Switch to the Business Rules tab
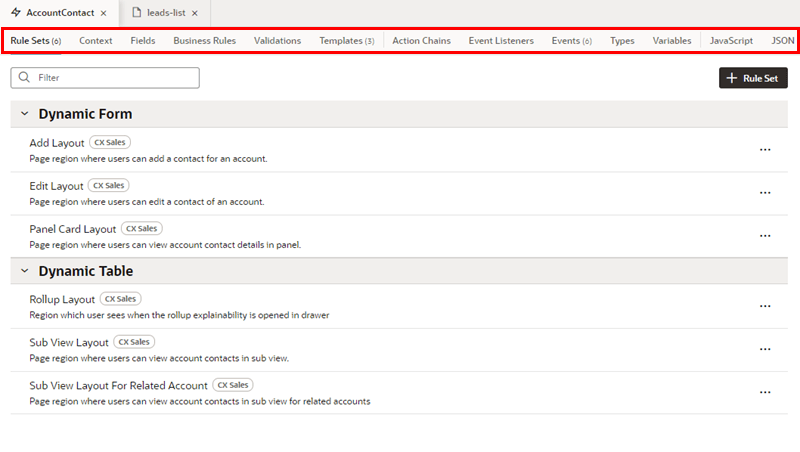This screenshot has height=452, width=800. [x=204, y=41]
